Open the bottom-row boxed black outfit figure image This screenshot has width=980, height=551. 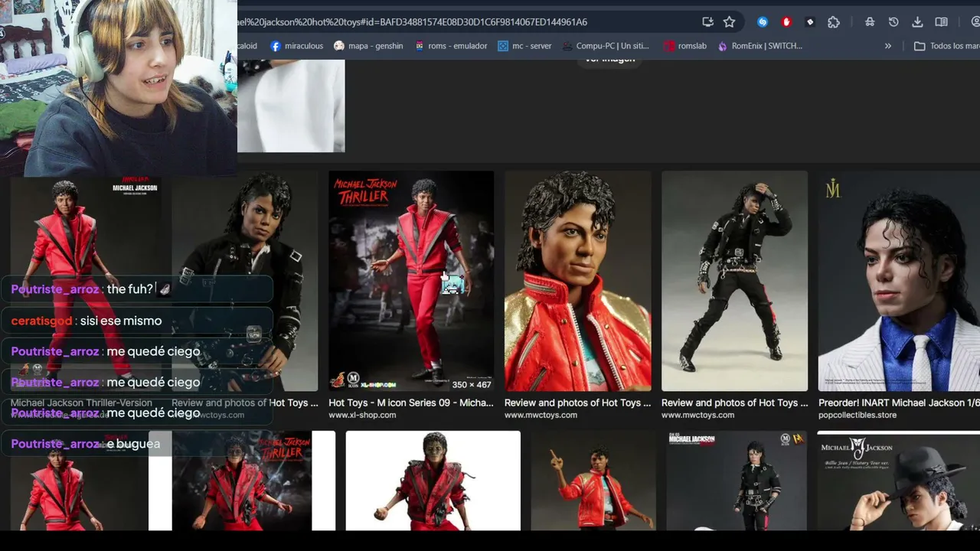pyautogui.click(x=737, y=481)
